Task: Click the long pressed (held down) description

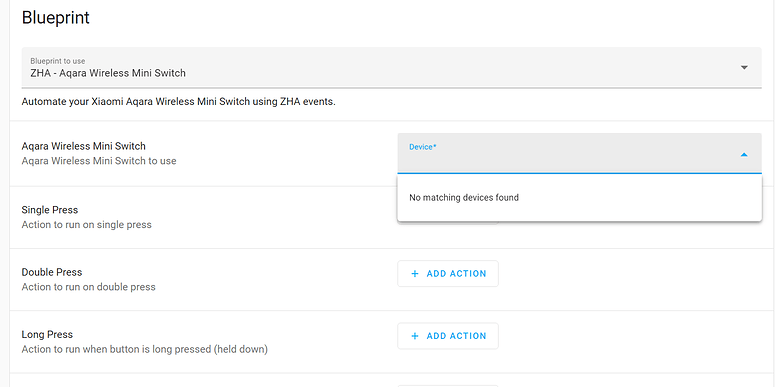Action: coord(145,349)
